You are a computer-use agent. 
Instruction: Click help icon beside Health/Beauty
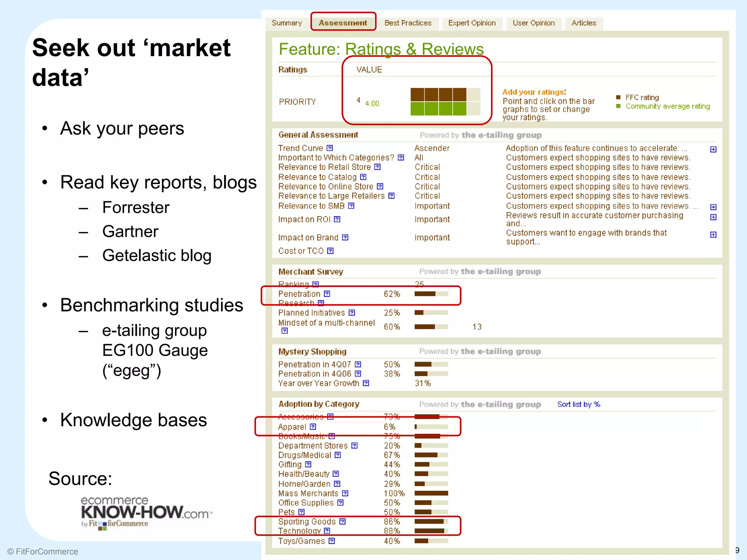[336, 474]
